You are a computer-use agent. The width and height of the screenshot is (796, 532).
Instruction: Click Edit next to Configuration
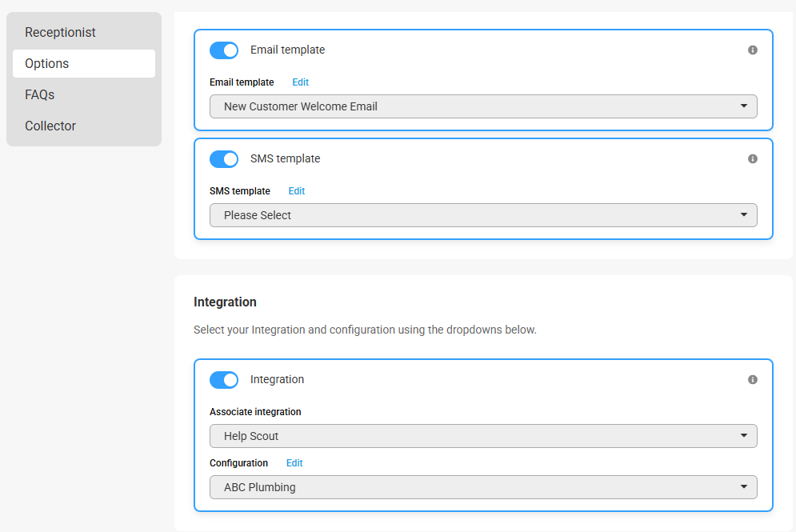294,463
